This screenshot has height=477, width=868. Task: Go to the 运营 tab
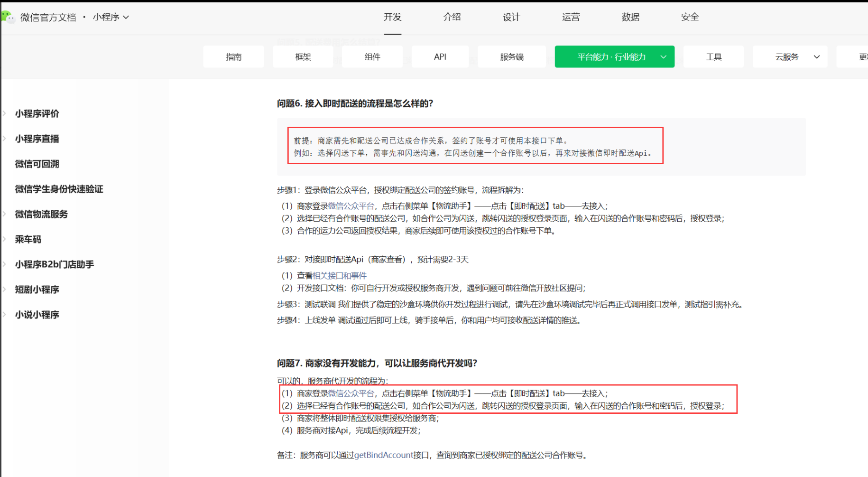point(571,17)
